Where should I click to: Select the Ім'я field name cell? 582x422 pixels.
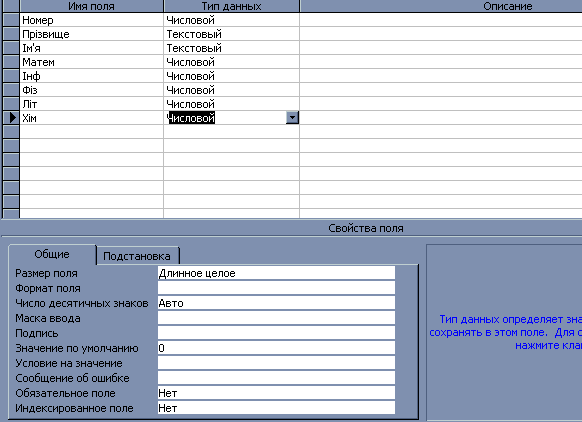click(x=91, y=48)
